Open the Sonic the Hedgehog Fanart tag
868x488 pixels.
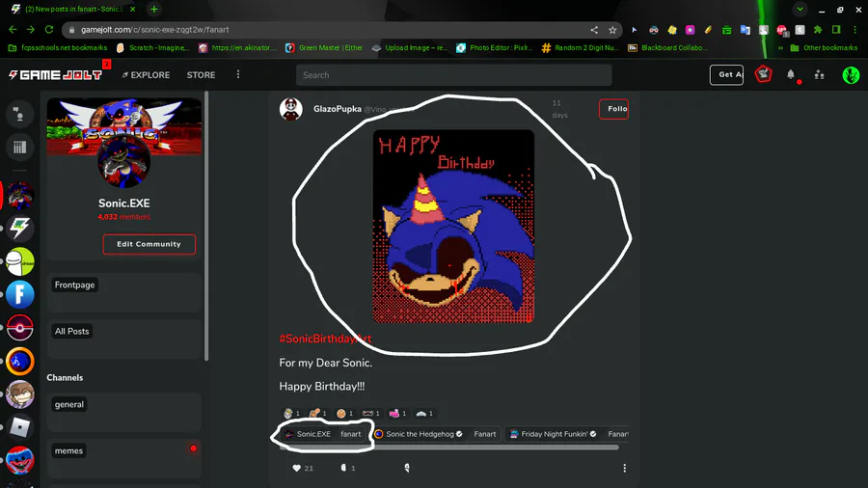436,434
